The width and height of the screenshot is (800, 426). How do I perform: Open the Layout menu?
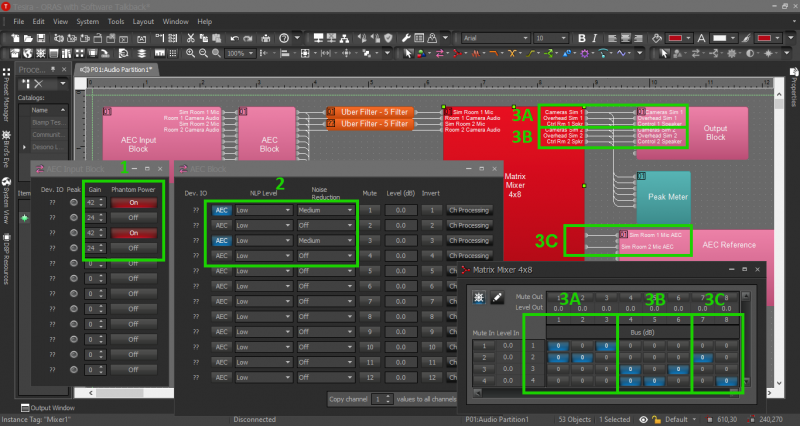143,21
